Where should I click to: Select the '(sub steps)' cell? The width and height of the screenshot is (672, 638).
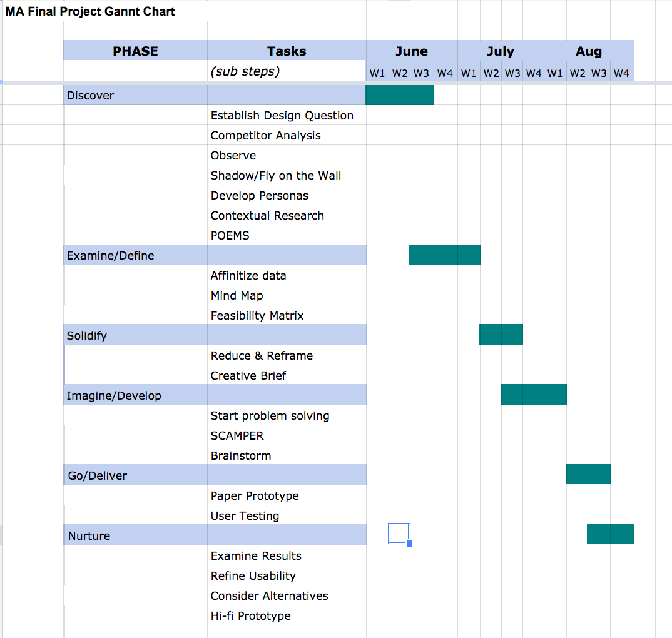[287, 71]
